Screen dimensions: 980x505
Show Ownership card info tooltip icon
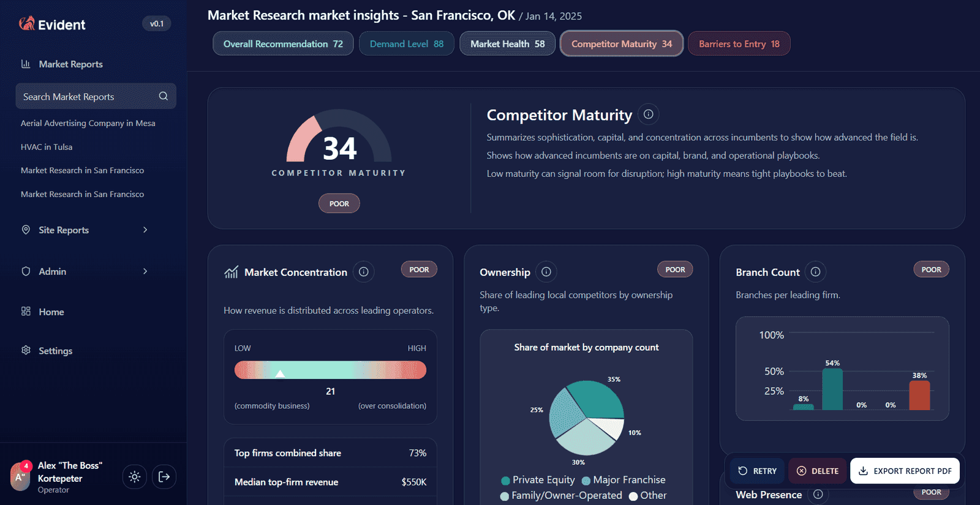click(x=546, y=272)
